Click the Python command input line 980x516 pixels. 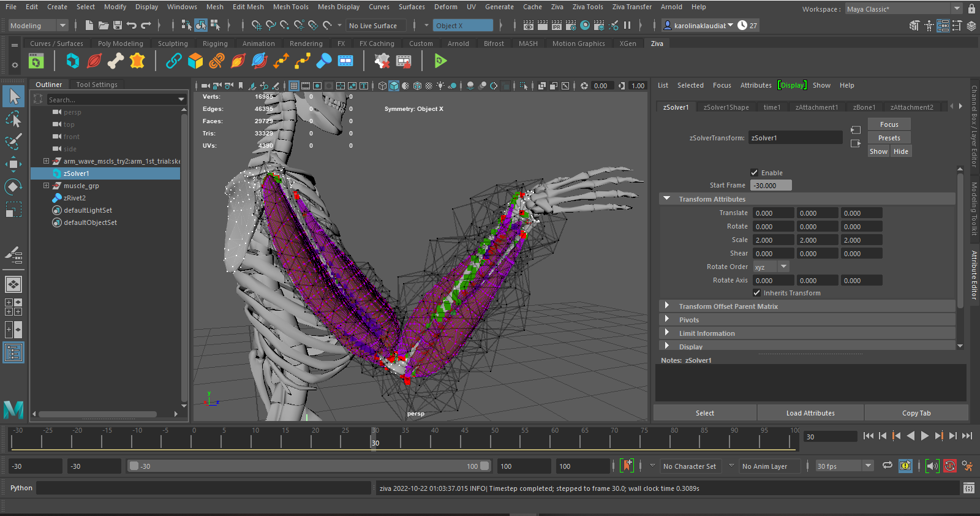[x=204, y=488]
